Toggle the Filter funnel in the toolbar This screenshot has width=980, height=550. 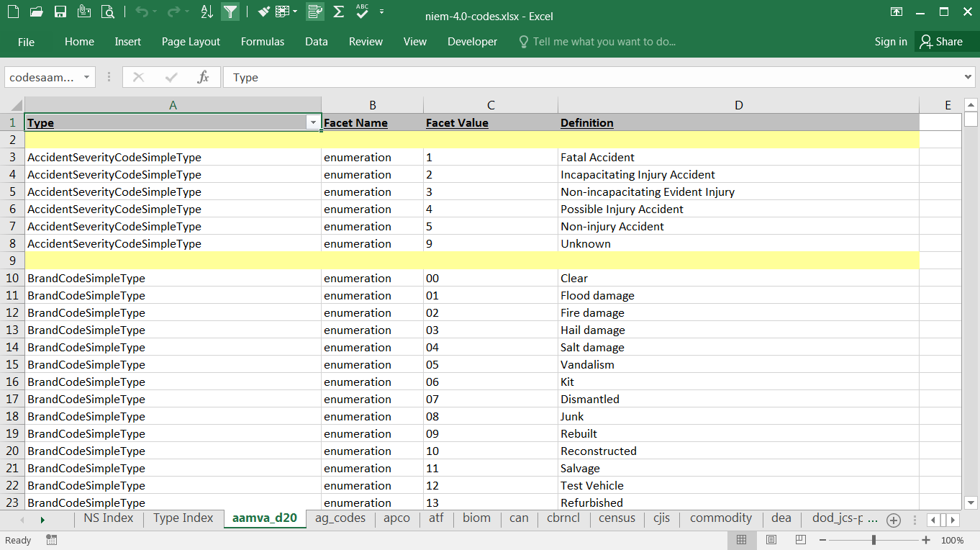click(x=230, y=12)
